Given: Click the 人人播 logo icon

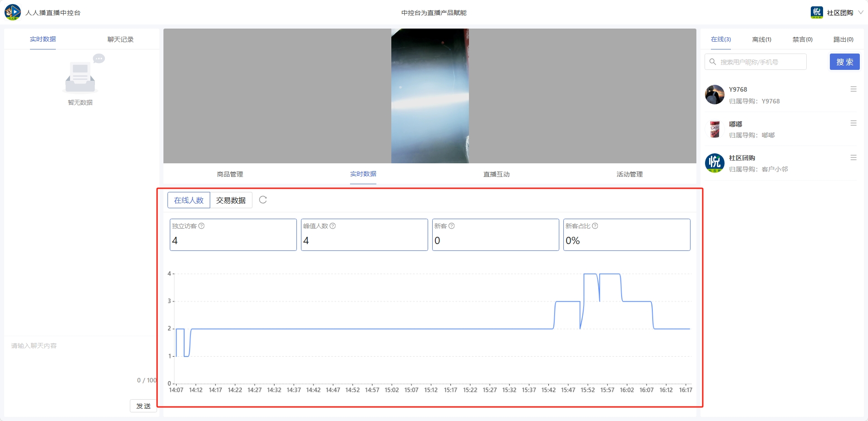Looking at the screenshot, I should [13, 12].
